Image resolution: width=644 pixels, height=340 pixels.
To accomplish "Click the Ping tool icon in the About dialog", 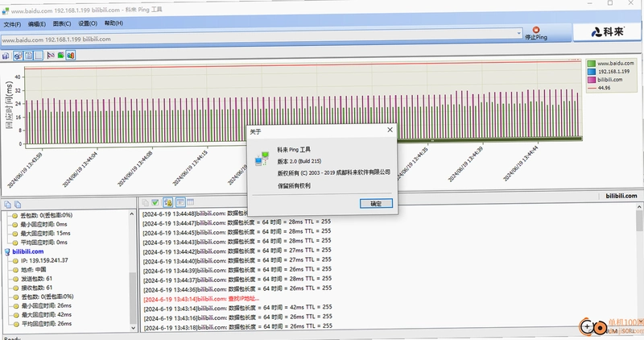I will pos(262,159).
